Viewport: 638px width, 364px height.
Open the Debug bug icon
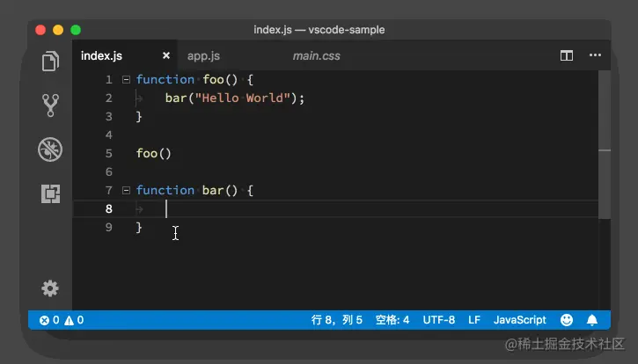tap(50, 149)
